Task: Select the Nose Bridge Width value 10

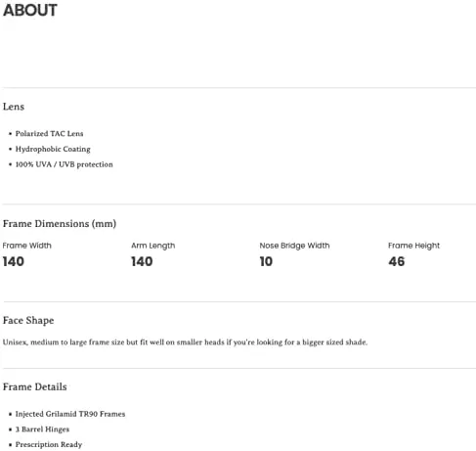Action: pyautogui.click(x=266, y=261)
